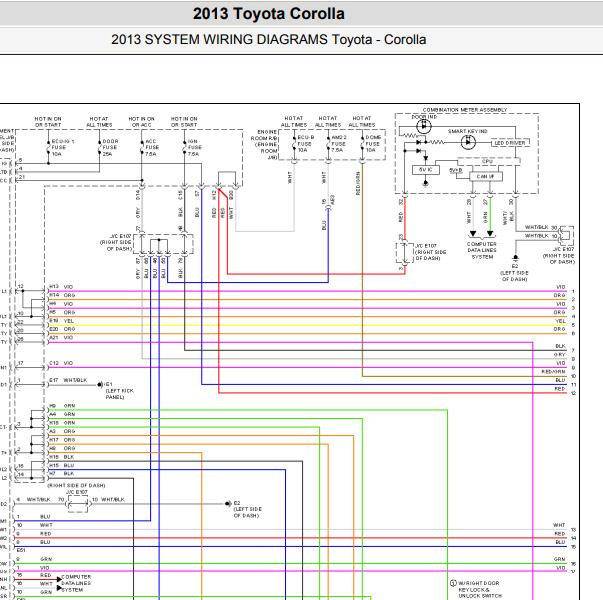Click 'E2 (LEFT SIDE OF DASH)' under combination meter

[515, 273]
